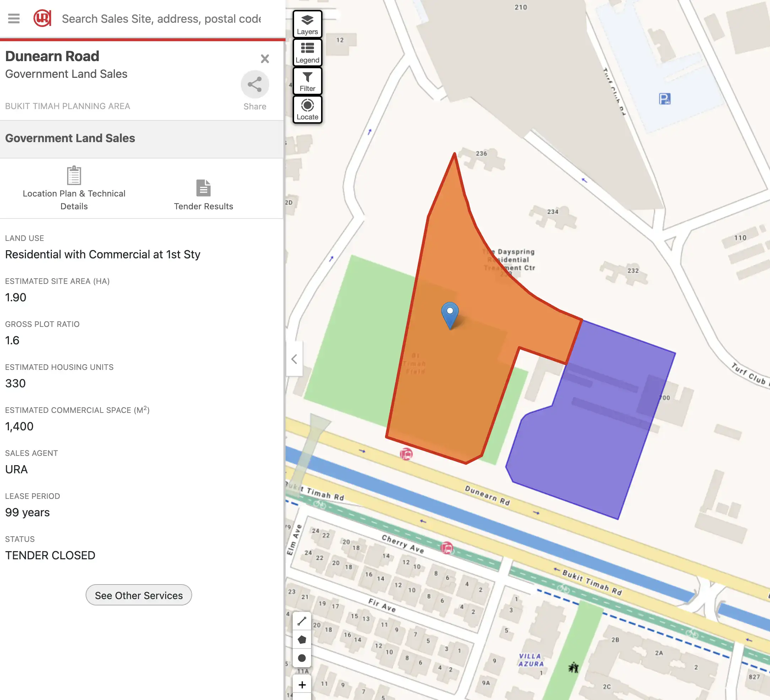Viewport: 770px width, 700px height.
Task: Open the Layers map panel
Action: pyautogui.click(x=307, y=24)
